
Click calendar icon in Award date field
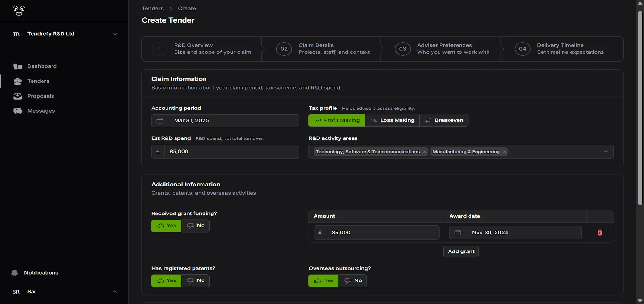(x=458, y=233)
